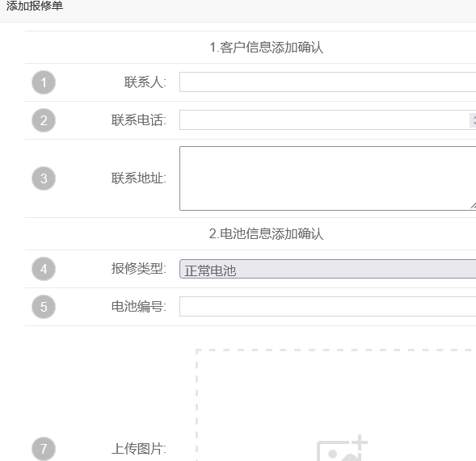Viewport: 476px width, 461px height.
Task: Click the step 4 circle badge
Action: (44, 269)
